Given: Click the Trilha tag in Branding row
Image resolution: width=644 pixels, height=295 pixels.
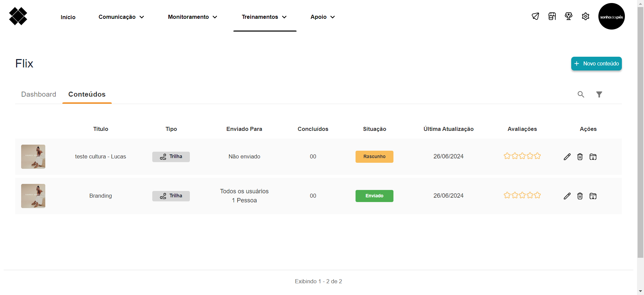Looking at the screenshot, I should [x=171, y=196].
